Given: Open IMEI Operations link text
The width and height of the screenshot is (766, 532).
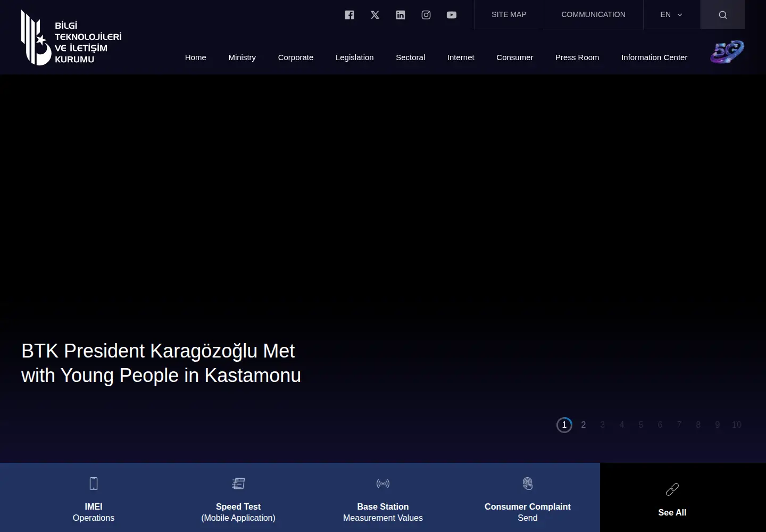Looking at the screenshot, I should [x=94, y=512].
